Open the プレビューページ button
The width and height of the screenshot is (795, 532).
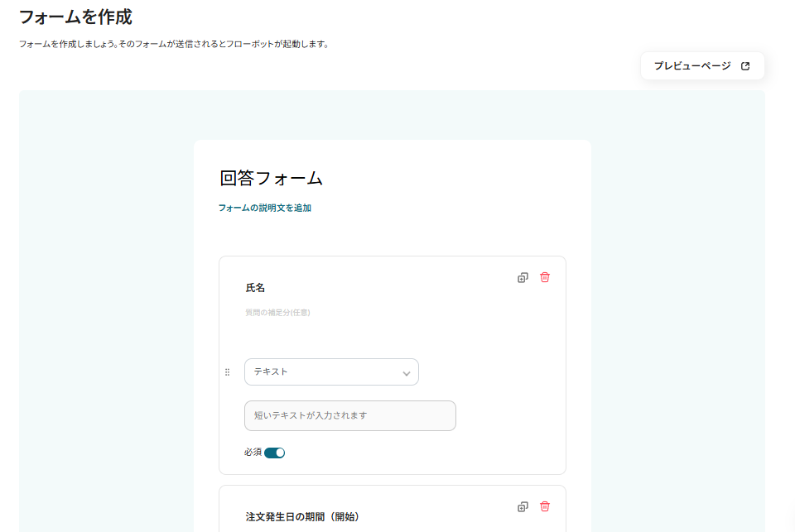pos(702,66)
